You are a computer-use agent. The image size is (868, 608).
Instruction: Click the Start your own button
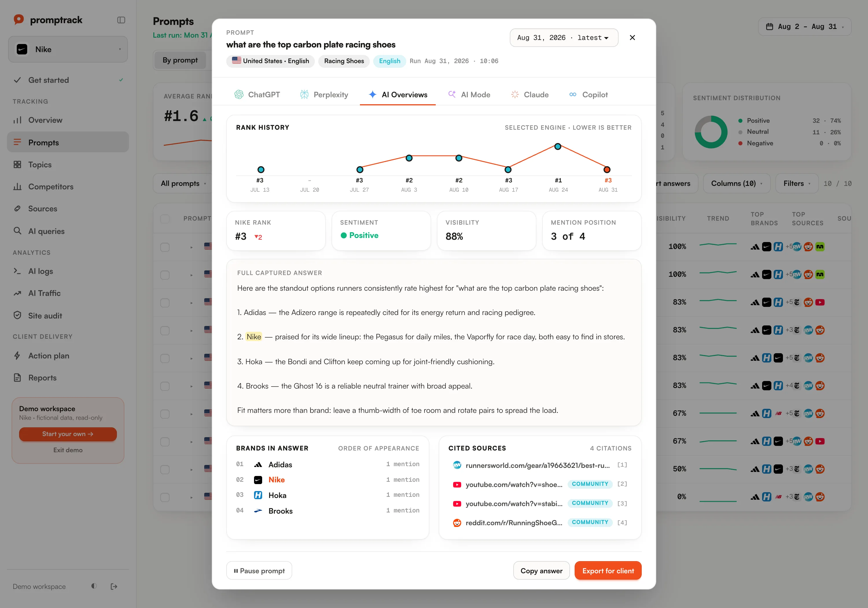tap(68, 434)
